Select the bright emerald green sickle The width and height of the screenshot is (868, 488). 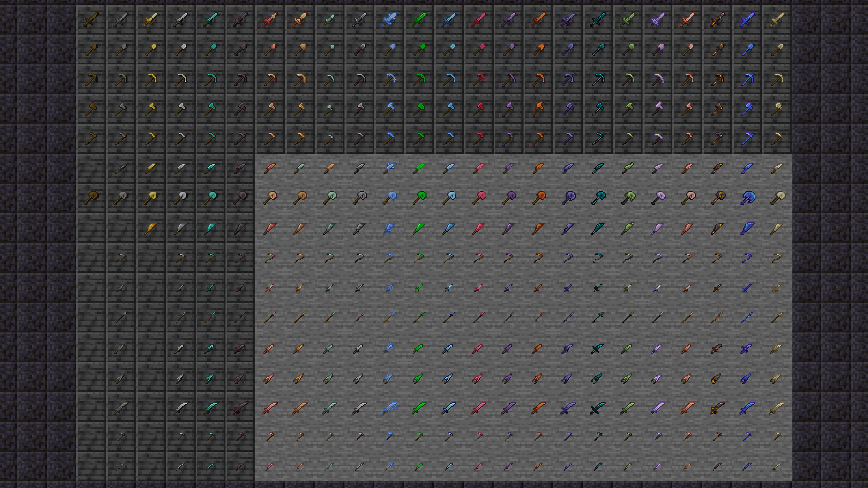point(419,258)
